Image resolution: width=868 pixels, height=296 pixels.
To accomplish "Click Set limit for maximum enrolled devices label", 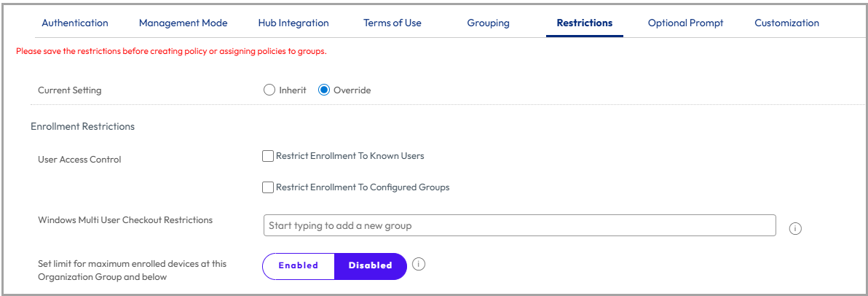I will [x=133, y=270].
